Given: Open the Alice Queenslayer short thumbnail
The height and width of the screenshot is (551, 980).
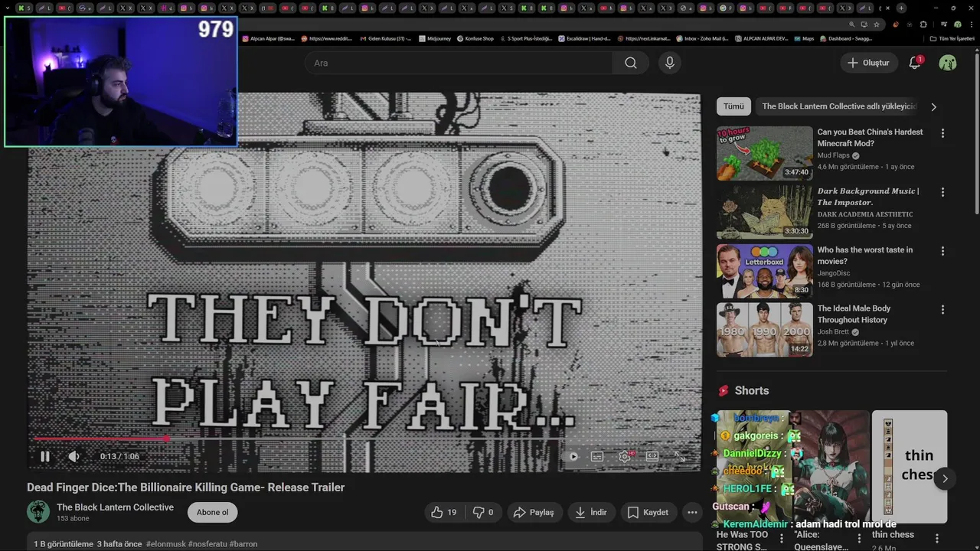Looking at the screenshot, I should point(831,467).
